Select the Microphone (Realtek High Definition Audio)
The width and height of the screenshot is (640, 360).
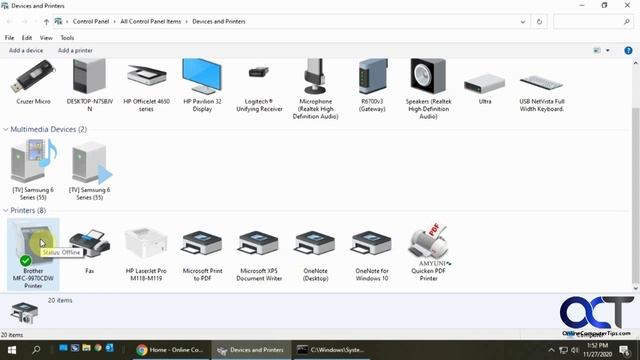pyautogui.click(x=316, y=89)
